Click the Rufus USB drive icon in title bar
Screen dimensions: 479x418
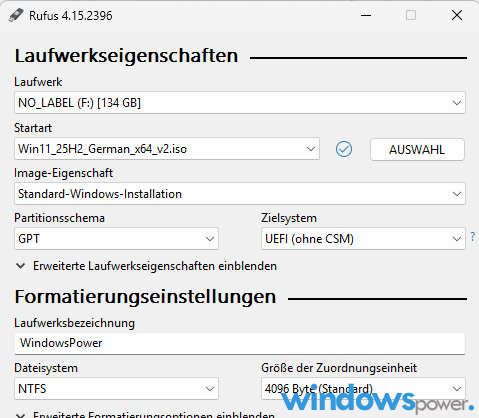point(16,15)
